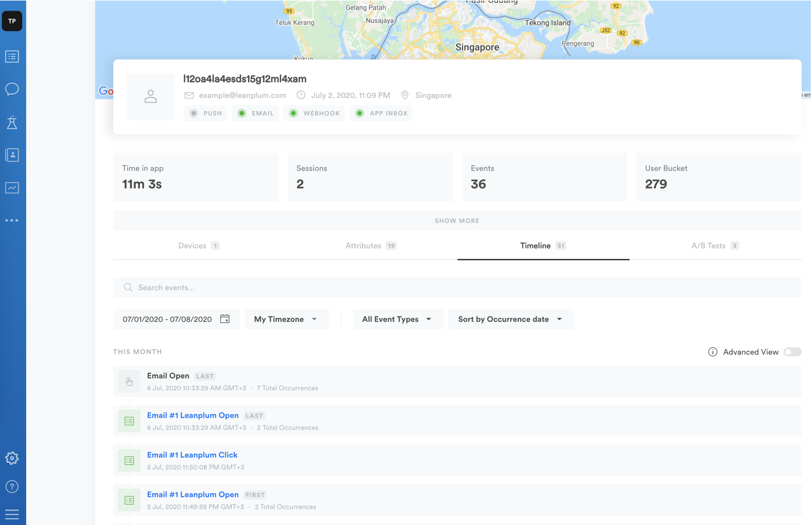
Task: Click the THIS MONTH section label
Action: (138, 352)
